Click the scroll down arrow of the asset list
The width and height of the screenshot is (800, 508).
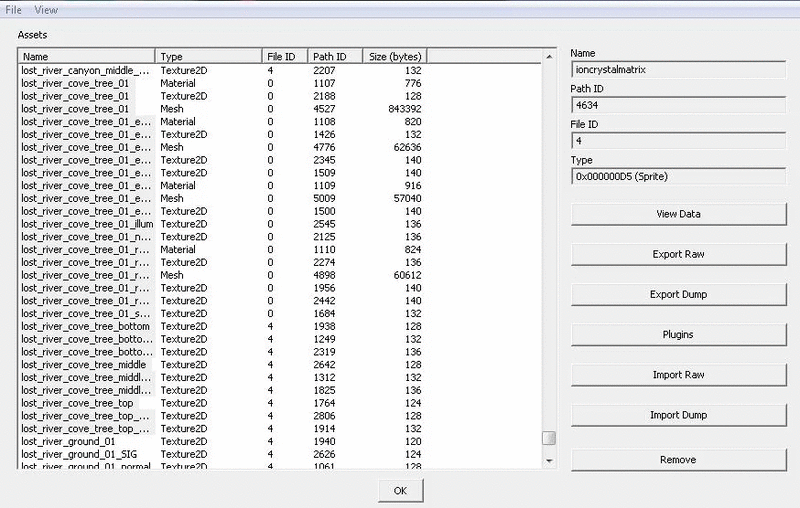point(549,461)
